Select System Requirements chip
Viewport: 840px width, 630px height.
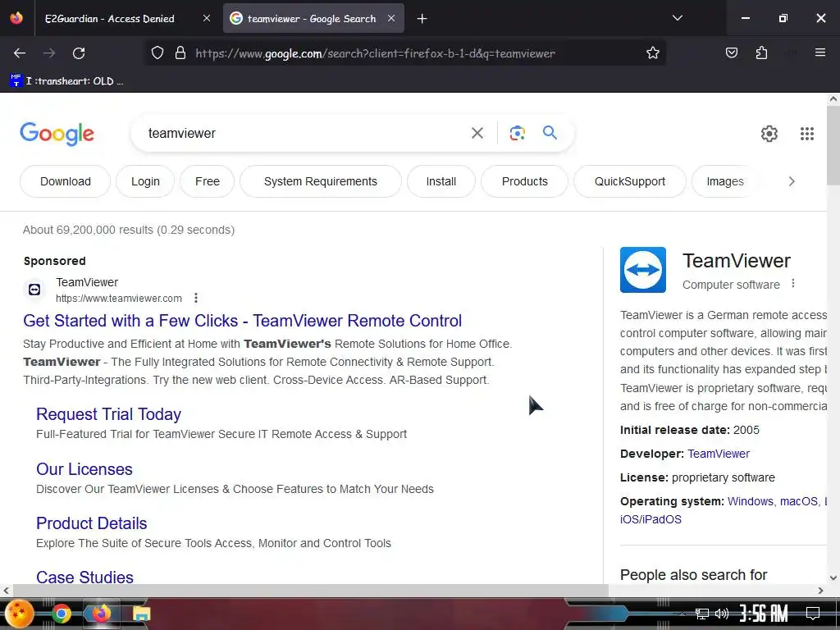coord(321,181)
